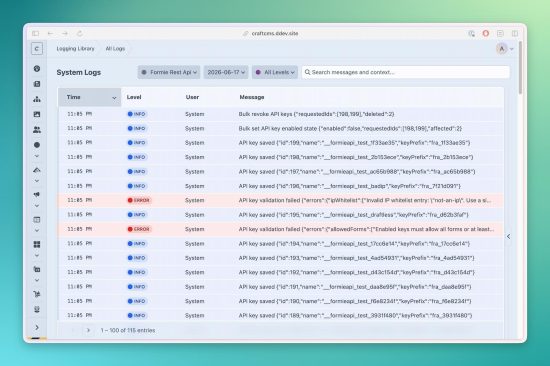Viewport: 550px width, 366px height.
Task: Select the API key saved log with id 197
Action: coord(281,172)
